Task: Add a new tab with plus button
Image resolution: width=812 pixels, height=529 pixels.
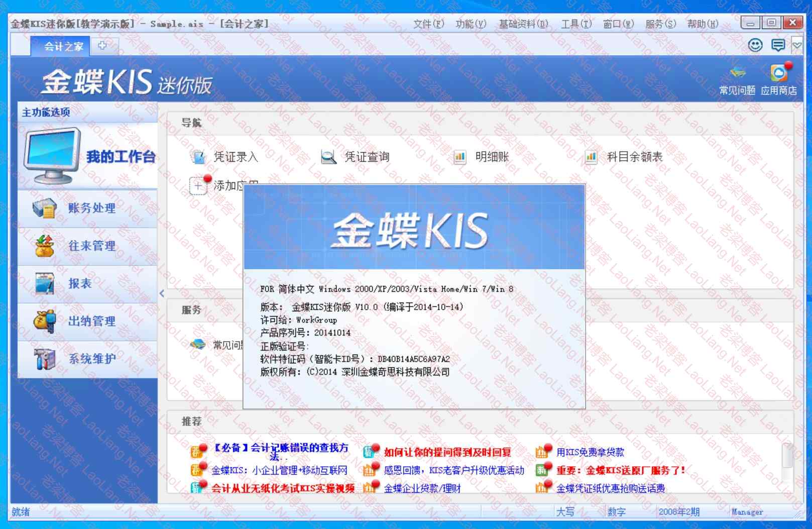Action: pos(102,46)
